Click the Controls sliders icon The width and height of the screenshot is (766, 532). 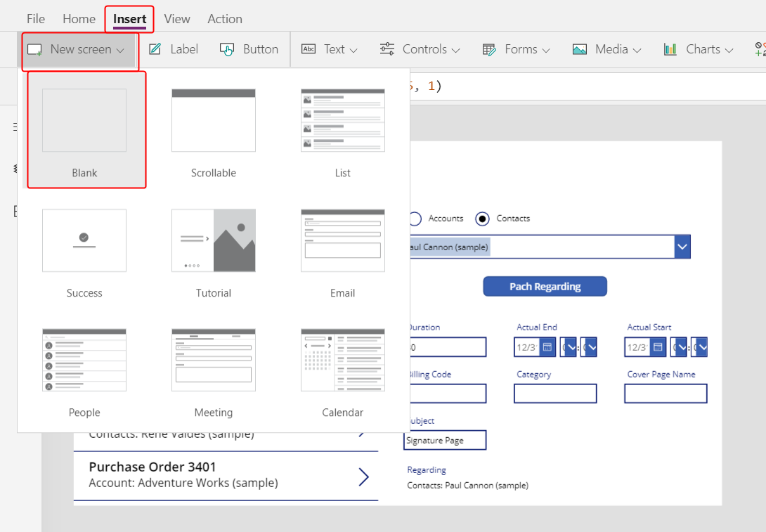pos(387,49)
